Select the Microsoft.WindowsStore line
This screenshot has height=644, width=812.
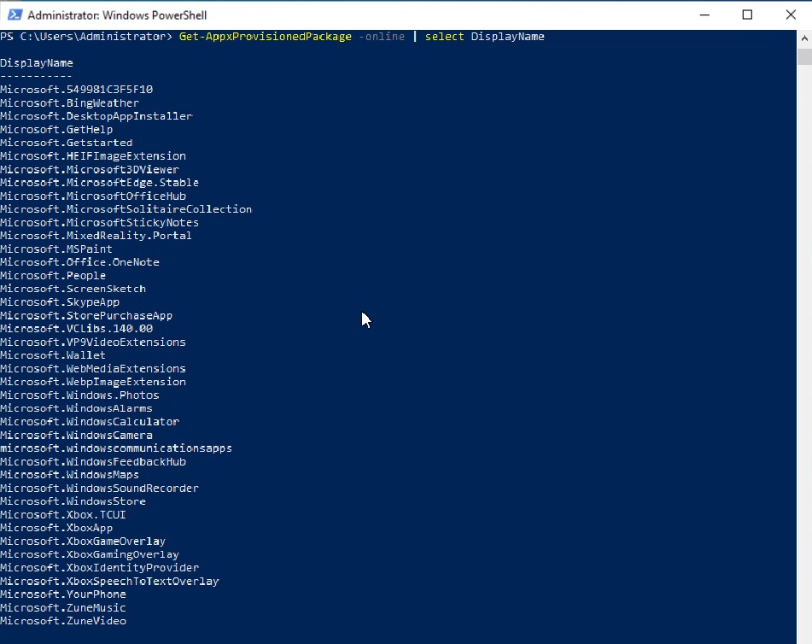tap(73, 501)
